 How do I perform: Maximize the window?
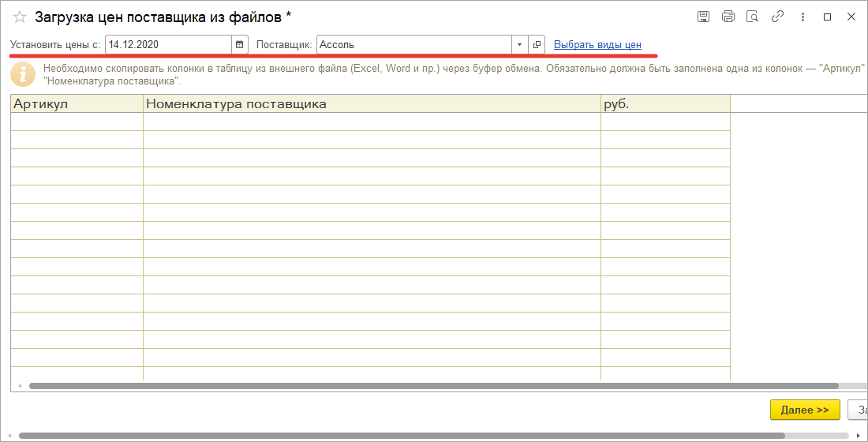coord(827,17)
